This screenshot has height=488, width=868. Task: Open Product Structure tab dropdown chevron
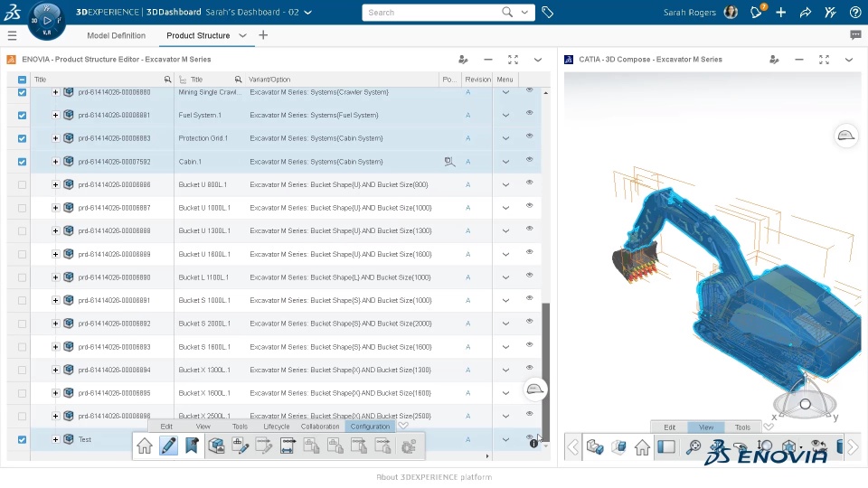[x=242, y=35]
